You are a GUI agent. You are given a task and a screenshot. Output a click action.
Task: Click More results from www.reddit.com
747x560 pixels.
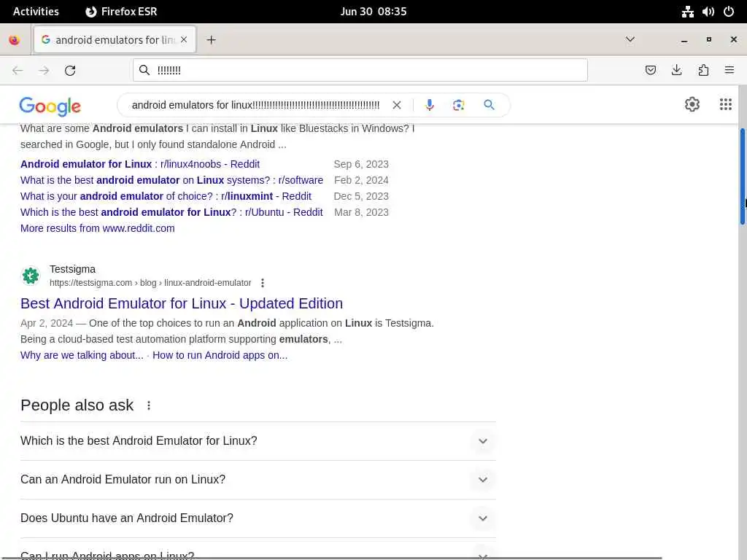(x=98, y=228)
